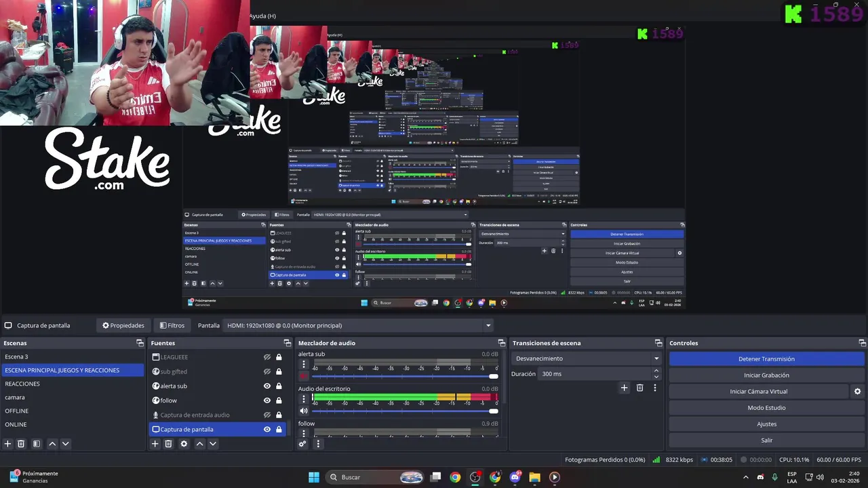
Task: Open virtual camera settings gear
Action: point(857,391)
